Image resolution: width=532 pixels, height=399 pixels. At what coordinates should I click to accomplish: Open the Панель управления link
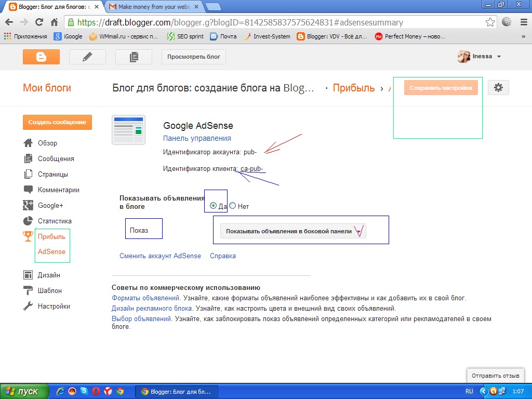(x=197, y=138)
